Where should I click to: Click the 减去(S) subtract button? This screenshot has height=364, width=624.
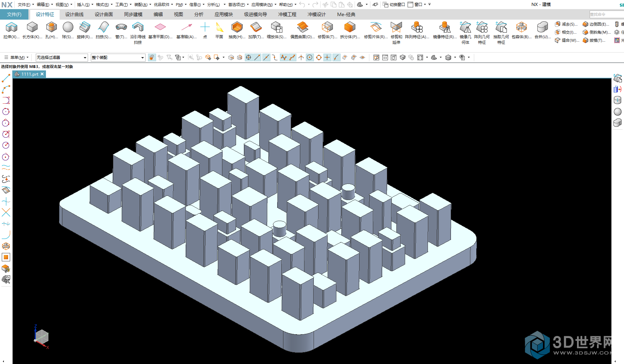point(566,24)
